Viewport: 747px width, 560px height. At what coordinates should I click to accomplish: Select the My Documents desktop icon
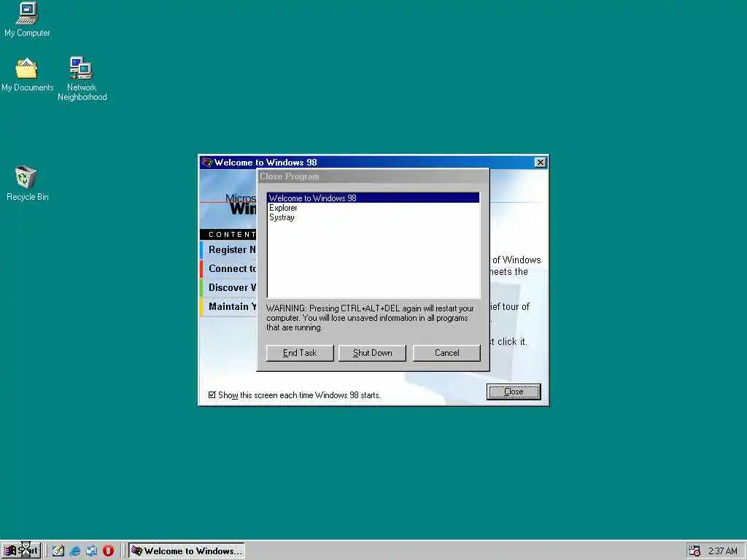27,75
